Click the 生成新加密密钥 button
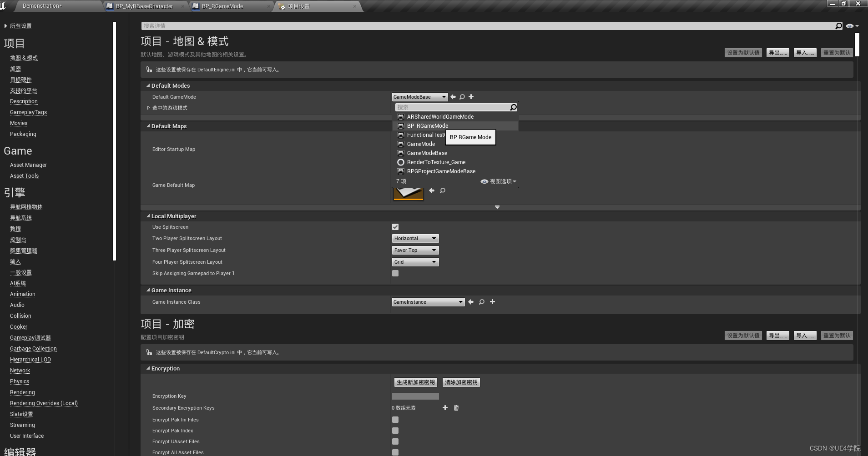 (415, 382)
